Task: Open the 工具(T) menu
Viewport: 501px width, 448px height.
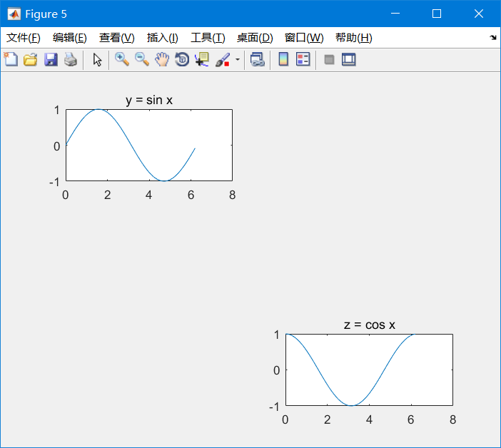Action: click(208, 38)
